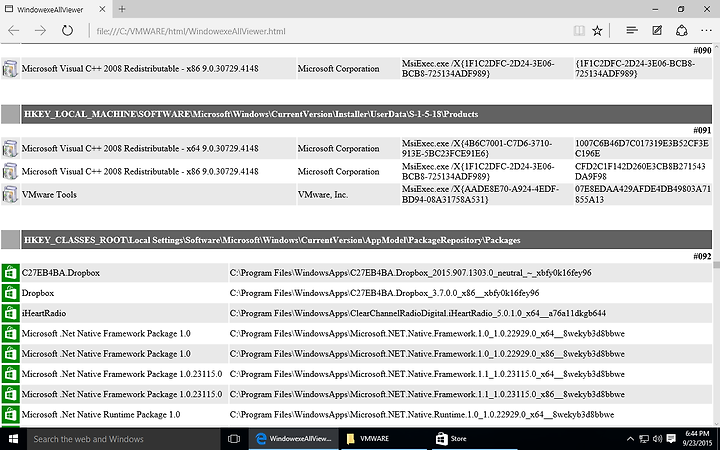Click the #092 section number

tap(702, 256)
